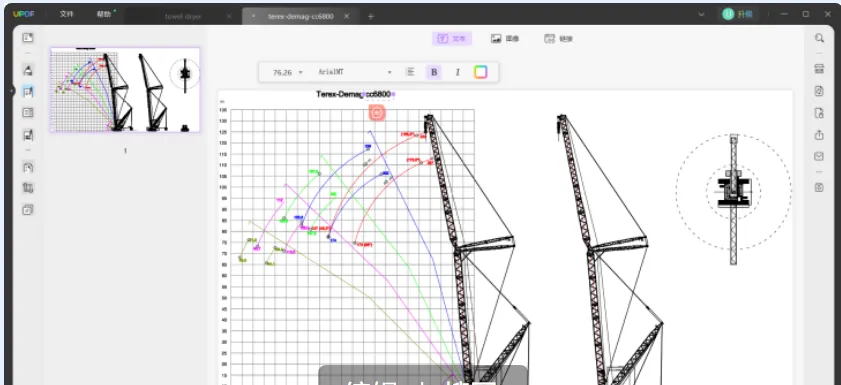Expand the tab list chevron near upgrade

coord(701,14)
